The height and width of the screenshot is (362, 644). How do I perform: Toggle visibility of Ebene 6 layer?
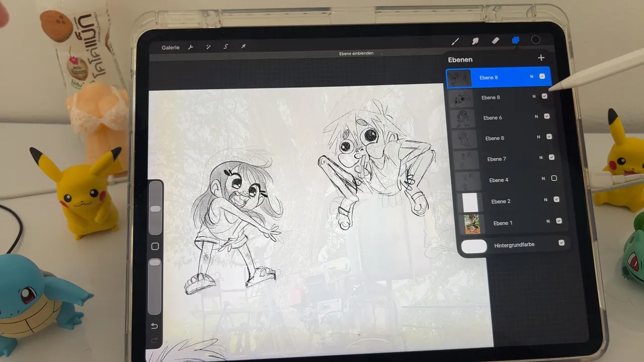[x=547, y=116]
